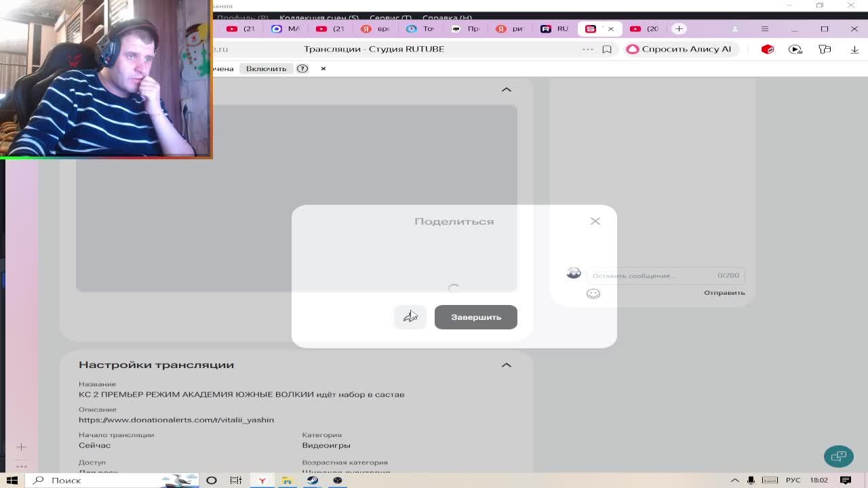868x488 pixels.
Task: Open the donationalerts link in description
Action: 176,420
